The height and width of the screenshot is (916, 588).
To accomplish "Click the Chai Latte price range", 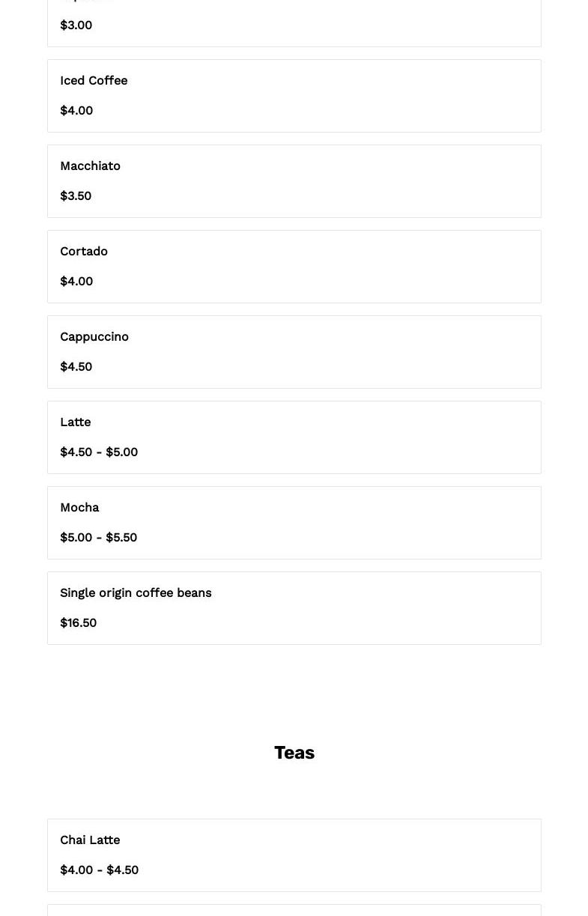I will point(100,870).
